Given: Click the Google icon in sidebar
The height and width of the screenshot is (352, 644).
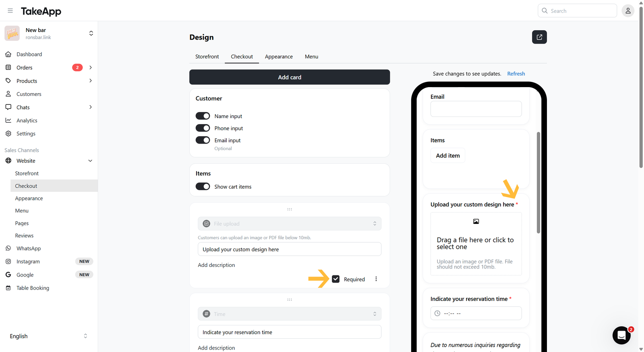Looking at the screenshot, I should pyautogui.click(x=8, y=275).
